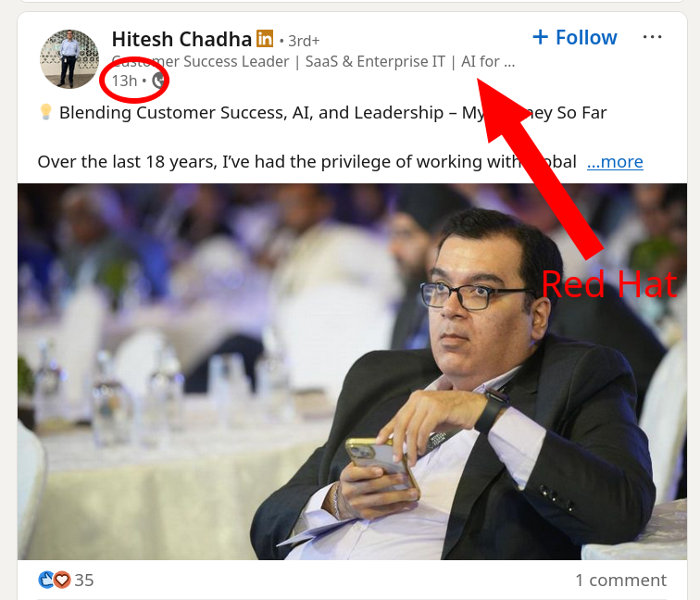Click the red heart reaction icon

pyautogui.click(x=62, y=580)
